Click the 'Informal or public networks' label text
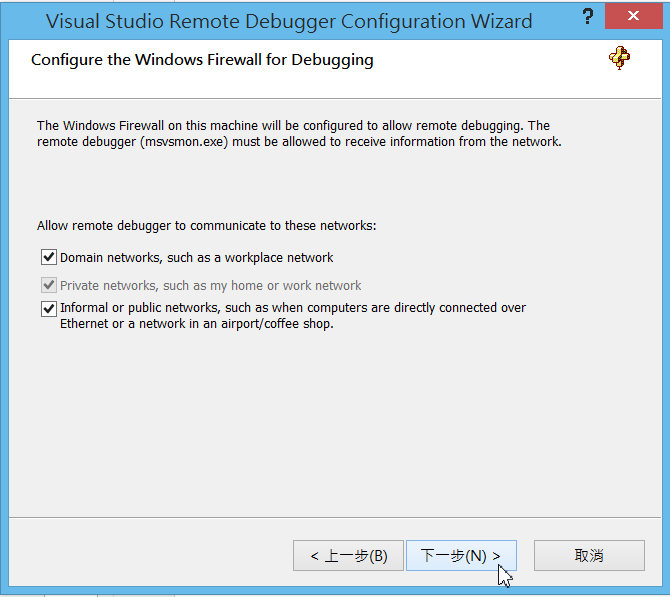The height and width of the screenshot is (597, 670). 293,315
